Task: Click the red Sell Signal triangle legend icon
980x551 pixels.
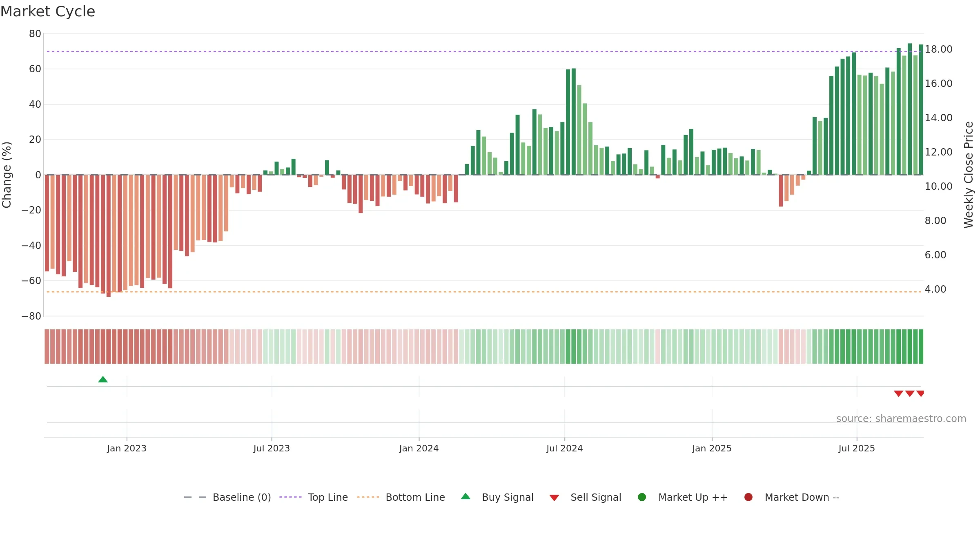Action: coord(554,498)
